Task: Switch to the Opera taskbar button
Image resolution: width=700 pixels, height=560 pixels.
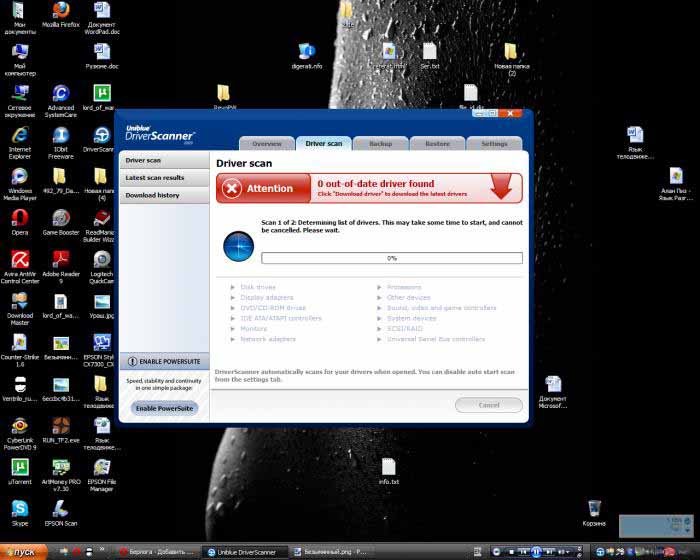Action: [x=157, y=552]
